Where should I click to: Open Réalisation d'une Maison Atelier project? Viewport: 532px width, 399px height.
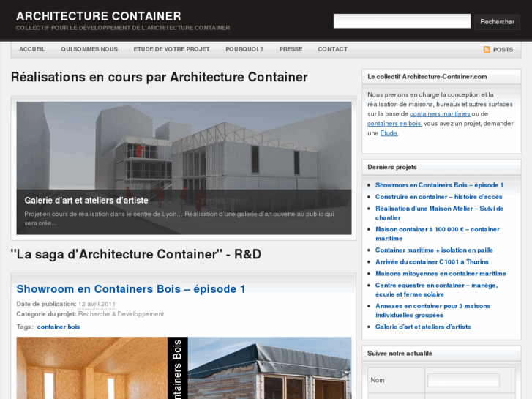(x=439, y=213)
